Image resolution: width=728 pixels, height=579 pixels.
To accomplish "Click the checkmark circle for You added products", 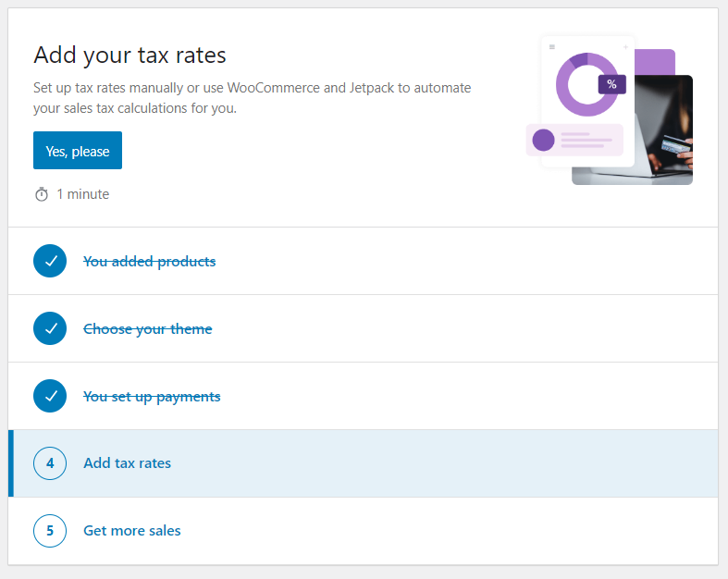I will [50, 261].
